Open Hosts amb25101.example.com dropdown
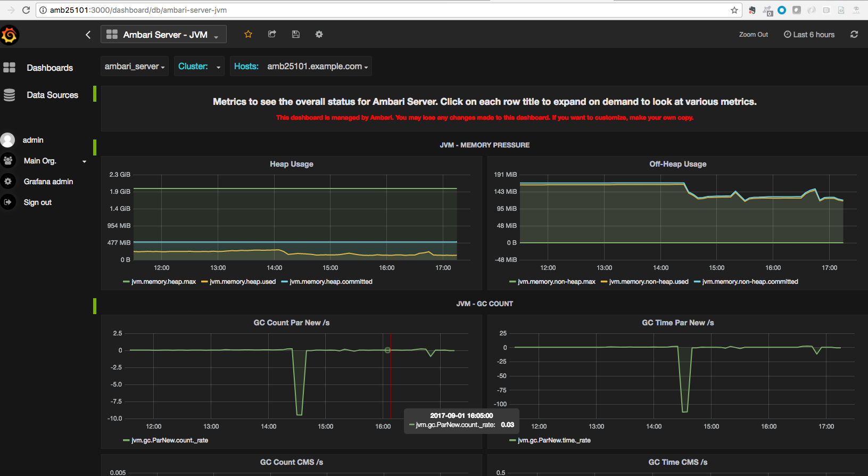The image size is (868, 476). coord(317,67)
